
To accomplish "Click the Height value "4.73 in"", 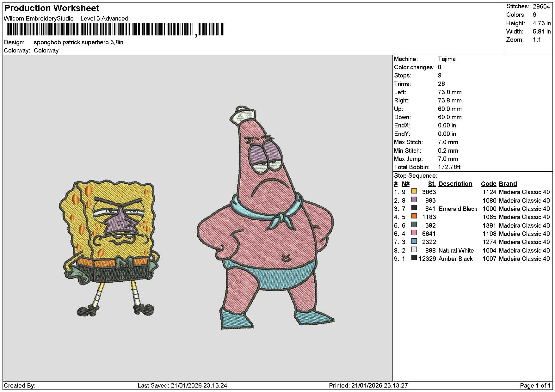I will pos(542,23).
